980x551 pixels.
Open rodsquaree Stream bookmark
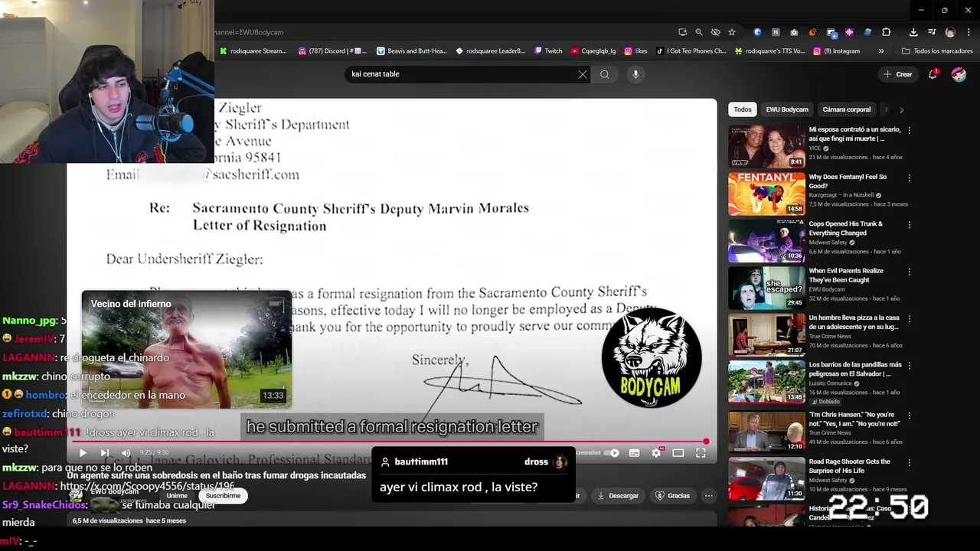click(253, 51)
